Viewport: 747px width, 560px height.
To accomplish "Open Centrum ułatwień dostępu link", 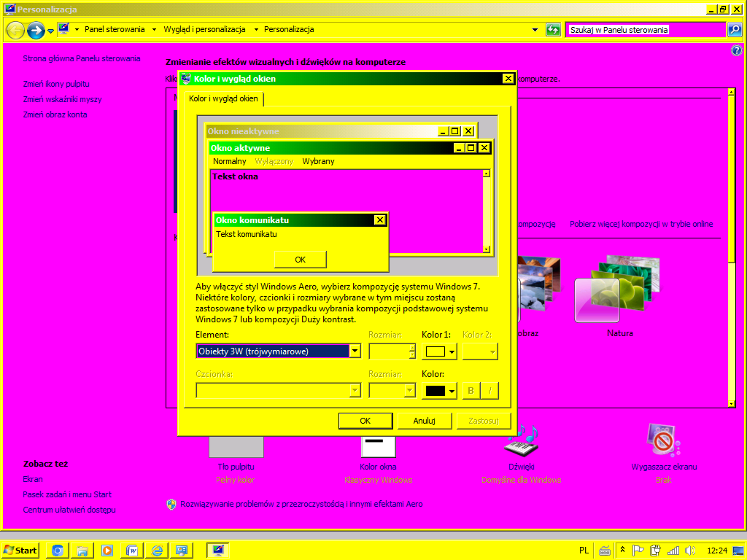I will 69,510.
